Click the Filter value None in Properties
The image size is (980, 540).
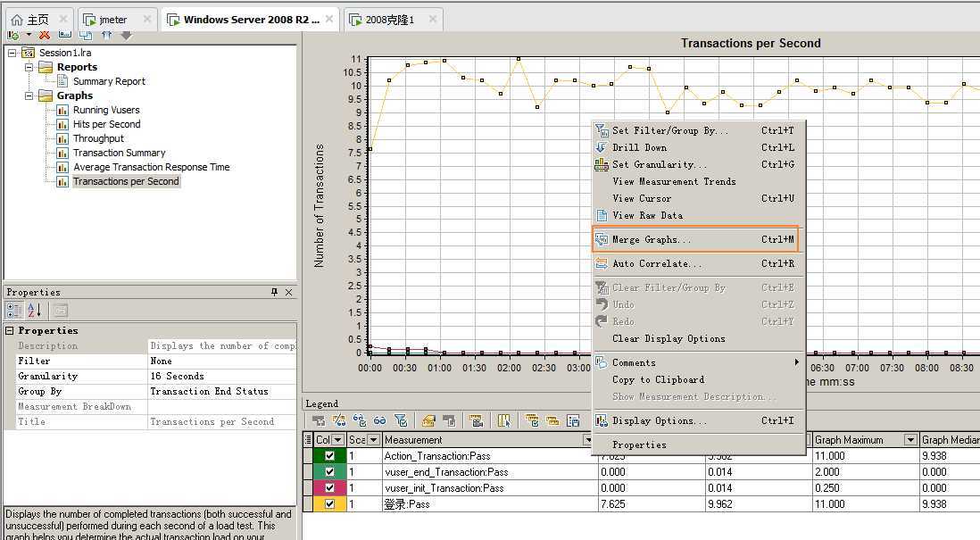[x=222, y=361]
